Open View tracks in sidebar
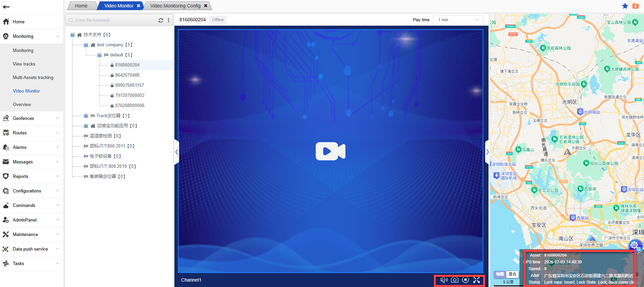The height and width of the screenshot is (287, 644). [x=24, y=64]
